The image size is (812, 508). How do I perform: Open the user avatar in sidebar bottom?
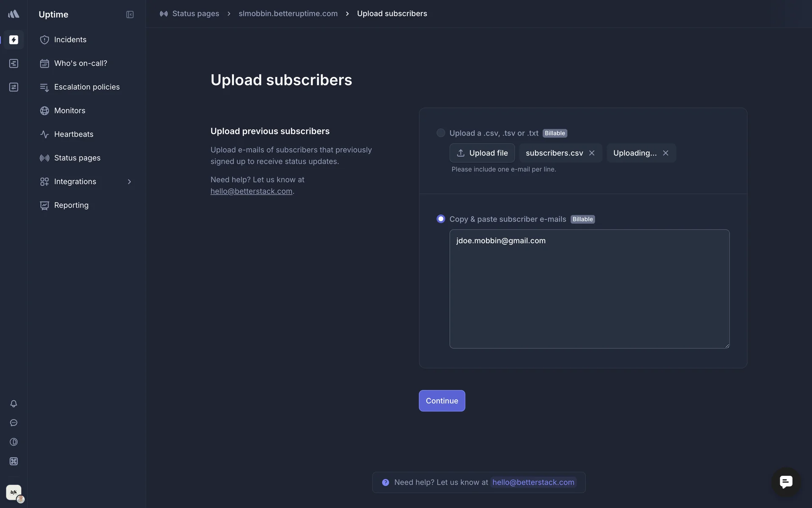(x=14, y=492)
